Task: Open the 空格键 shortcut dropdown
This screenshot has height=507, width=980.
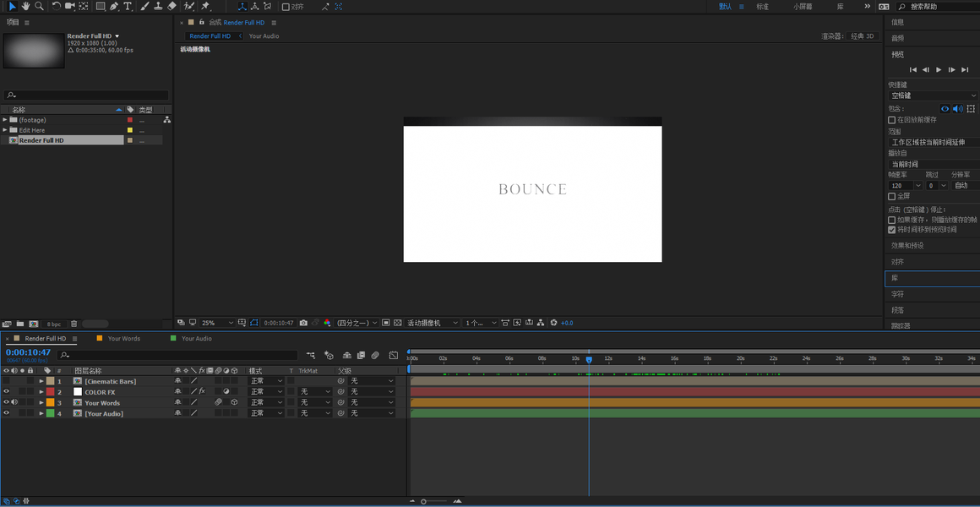Action: pos(934,95)
